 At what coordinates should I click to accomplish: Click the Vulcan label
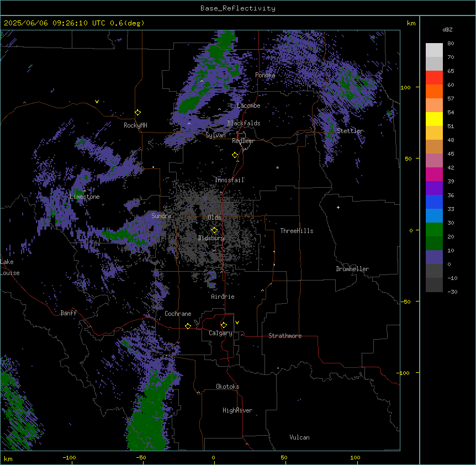tap(299, 437)
